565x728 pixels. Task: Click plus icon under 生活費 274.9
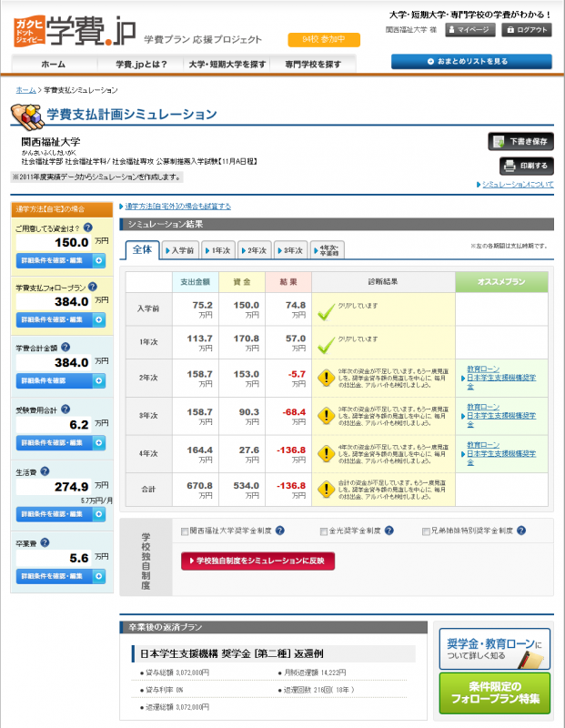pyautogui.click(x=99, y=514)
